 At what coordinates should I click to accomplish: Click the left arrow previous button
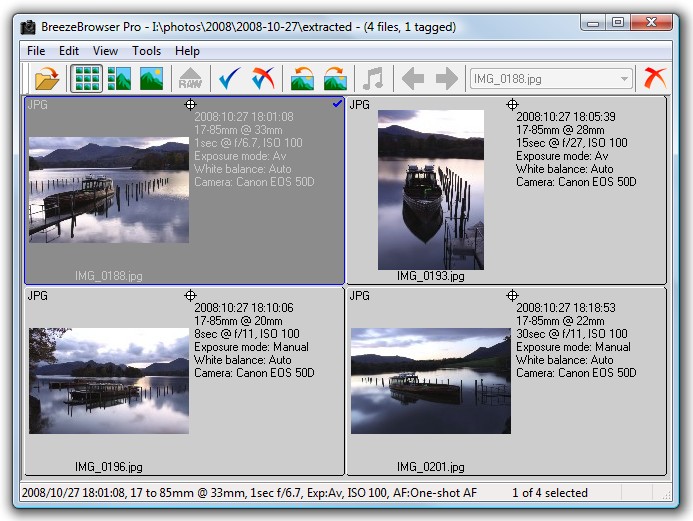(412, 79)
